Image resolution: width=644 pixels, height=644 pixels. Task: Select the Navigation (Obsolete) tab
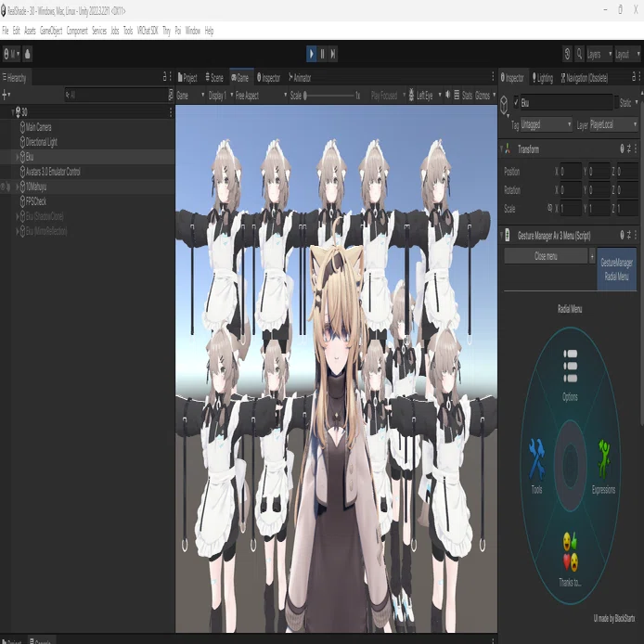click(584, 78)
